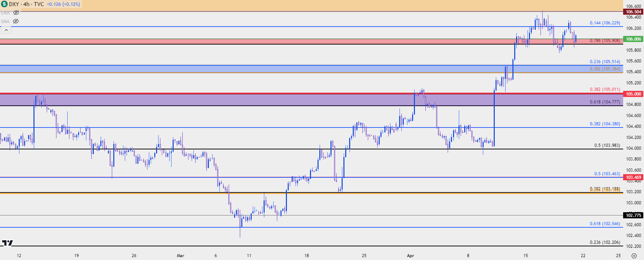The width and height of the screenshot is (644, 260).
Task: Select the 103.469 price label
Action: [634, 177]
